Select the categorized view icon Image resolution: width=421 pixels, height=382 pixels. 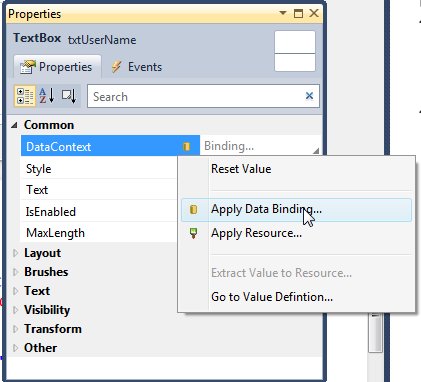[25, 96]
